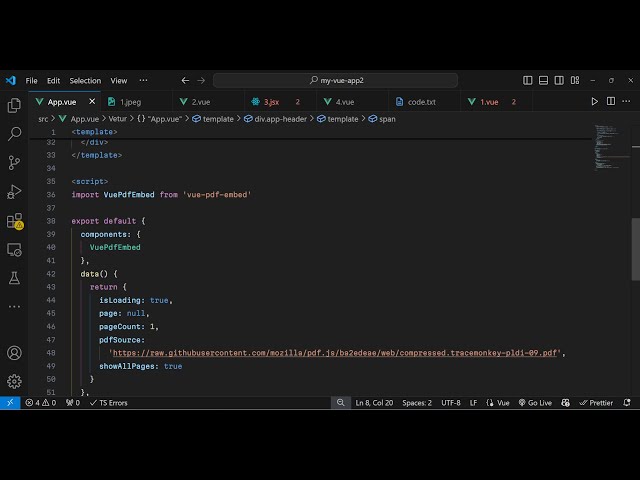
Task: Open the Testing flask icon
Action: click(14, 278)
